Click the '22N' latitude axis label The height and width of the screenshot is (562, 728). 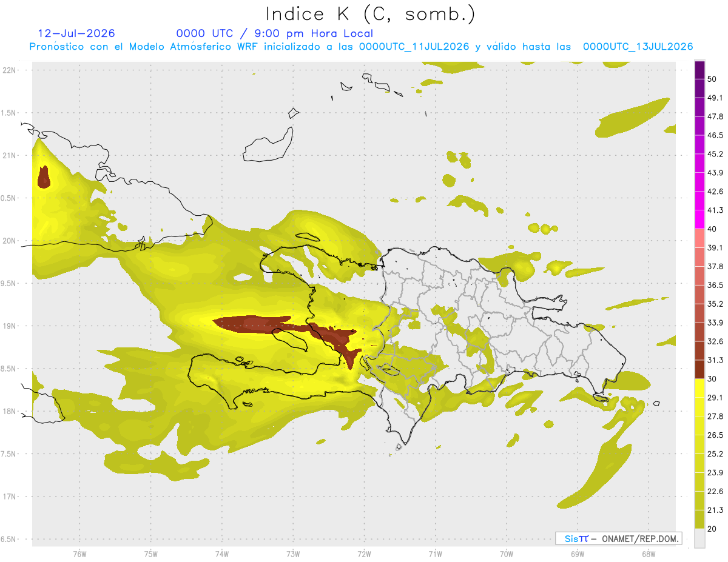click(10, 70)
